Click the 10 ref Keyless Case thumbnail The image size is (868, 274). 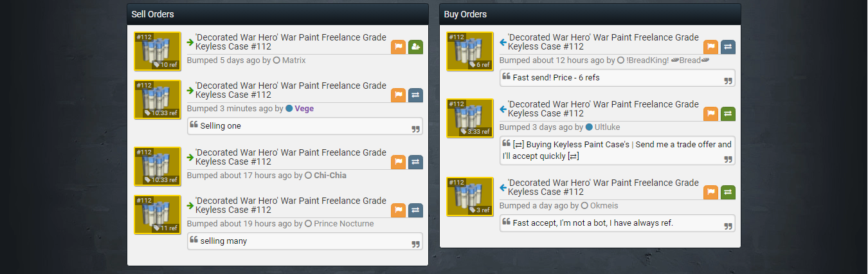tap(158, 51)
